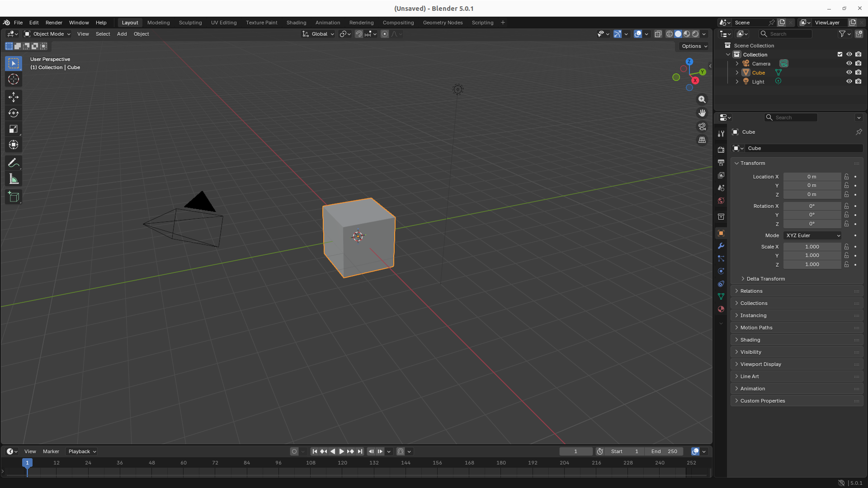The width and height of the screenshot is (868, 488).
Task: Open the Render menu
Action: 54,23
